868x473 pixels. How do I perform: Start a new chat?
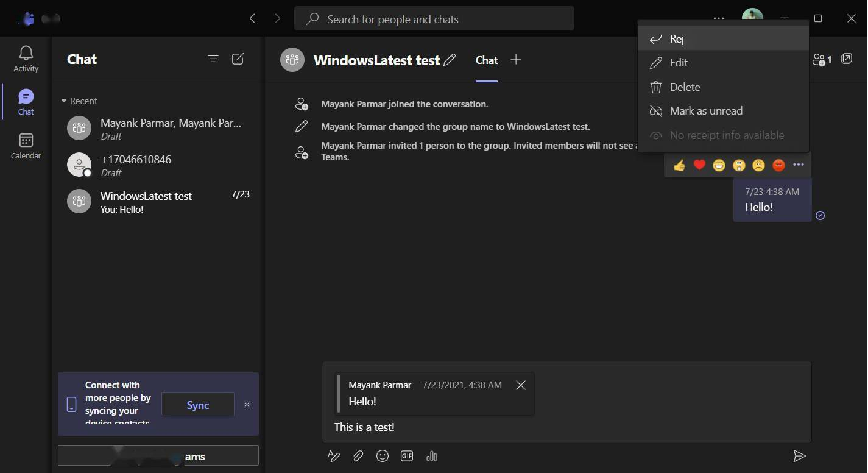238,59
